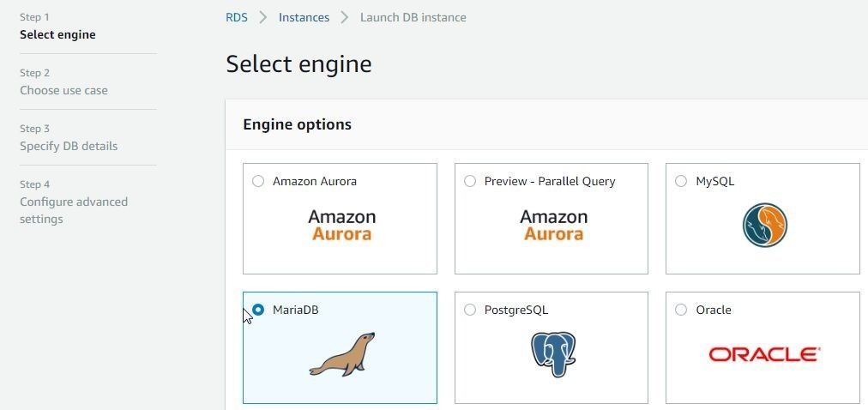Open Step 1 Select engine in sidebar
The image size is (868, 410).
pyautogui.click(x=57, y=35)
